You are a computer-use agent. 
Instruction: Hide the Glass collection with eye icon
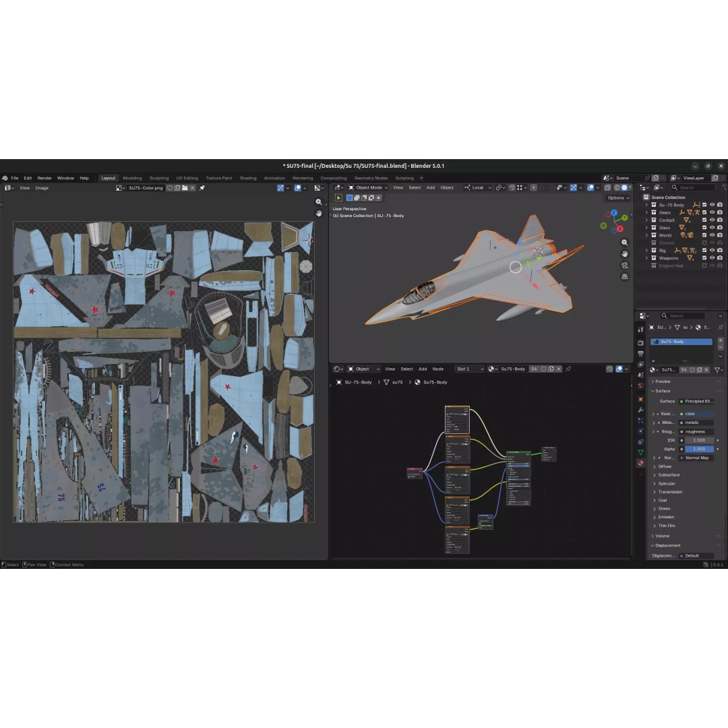[712, 228]
